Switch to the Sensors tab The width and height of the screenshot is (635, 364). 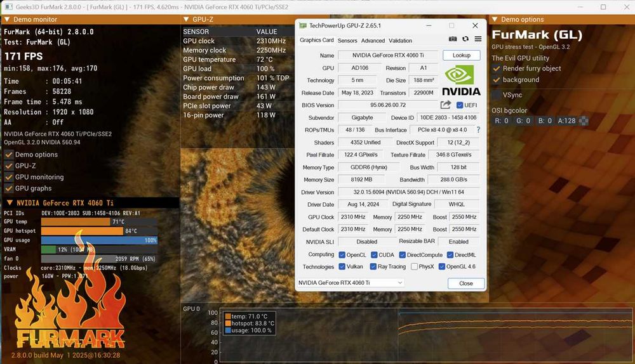coord(347,41)
